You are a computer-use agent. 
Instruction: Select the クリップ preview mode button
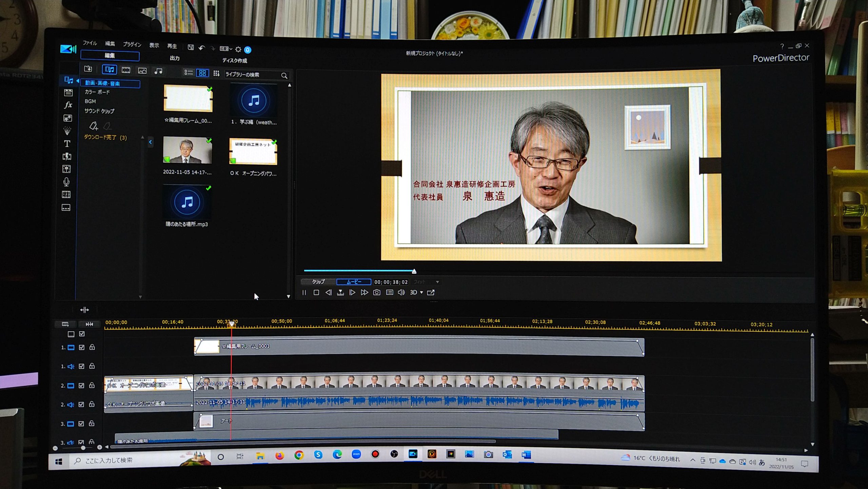tap(318, 282)
